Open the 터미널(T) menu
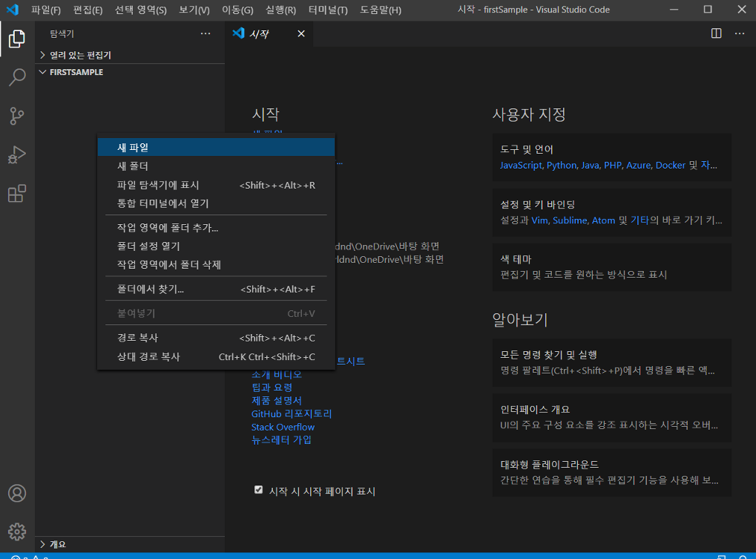 pyautogui.click(x=328, y=10)
